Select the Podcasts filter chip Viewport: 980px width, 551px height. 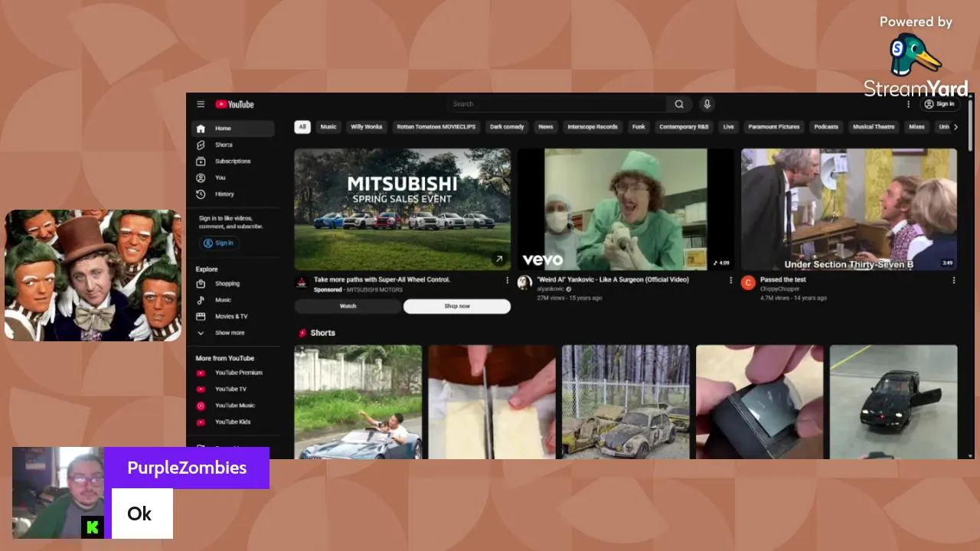coord(826,127)
